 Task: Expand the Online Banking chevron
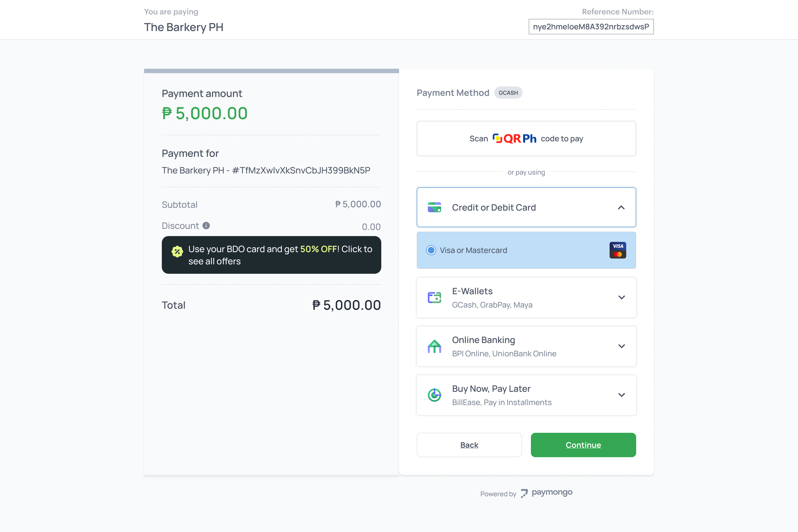[621, 346]
